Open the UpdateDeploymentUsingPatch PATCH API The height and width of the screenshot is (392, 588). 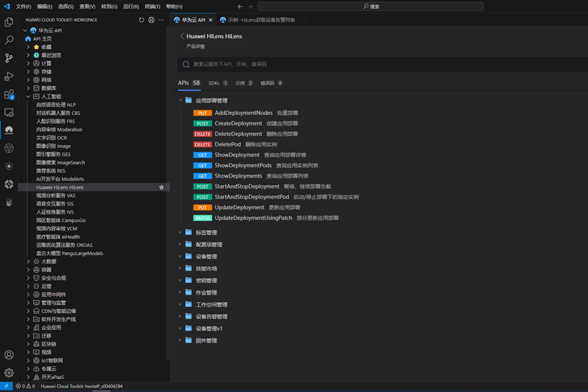point(253,218)
